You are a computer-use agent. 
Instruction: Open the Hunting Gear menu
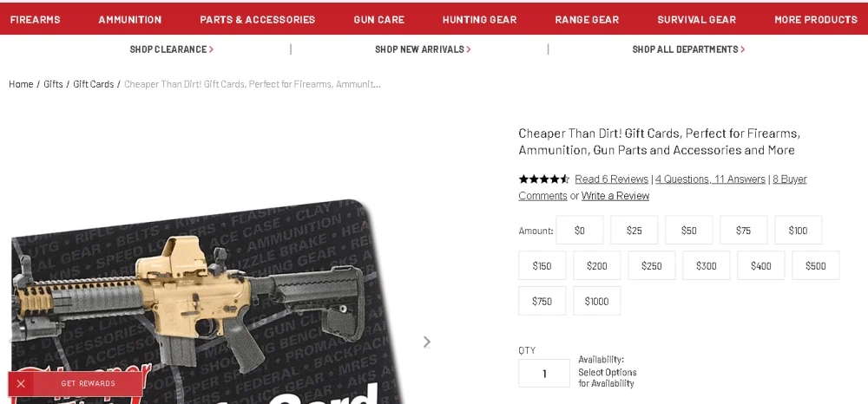[479, 19]
